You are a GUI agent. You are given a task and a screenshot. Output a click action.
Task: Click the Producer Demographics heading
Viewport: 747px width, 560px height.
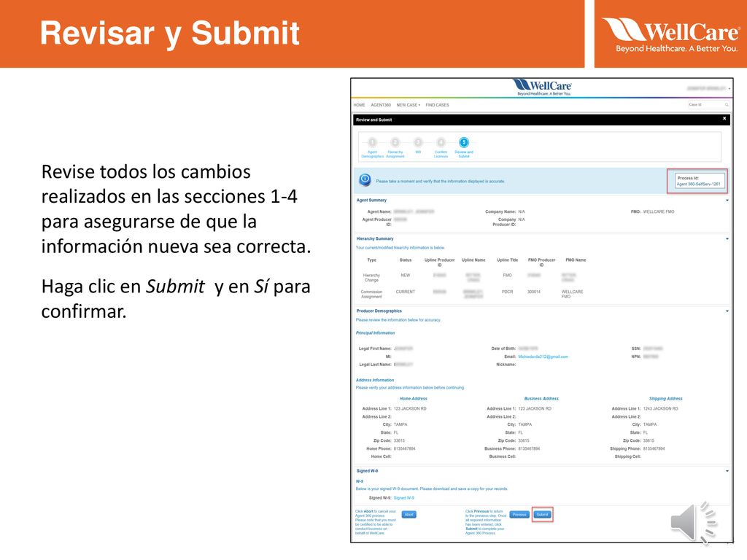[379, 311]
